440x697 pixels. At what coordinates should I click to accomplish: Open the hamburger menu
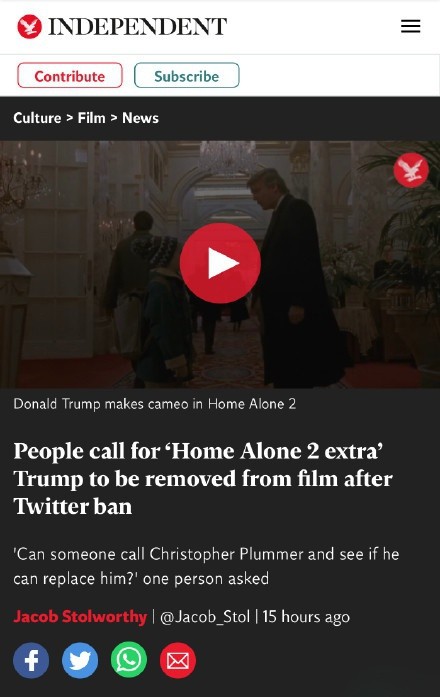410,26
